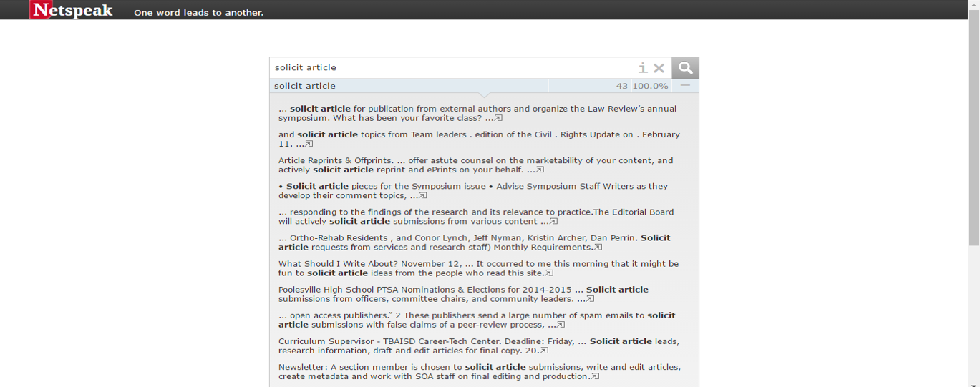980x387 pixels.
Task: Open source link after 'final copy. 20.'
Action: pyautogui.click(x=545, y=351)
